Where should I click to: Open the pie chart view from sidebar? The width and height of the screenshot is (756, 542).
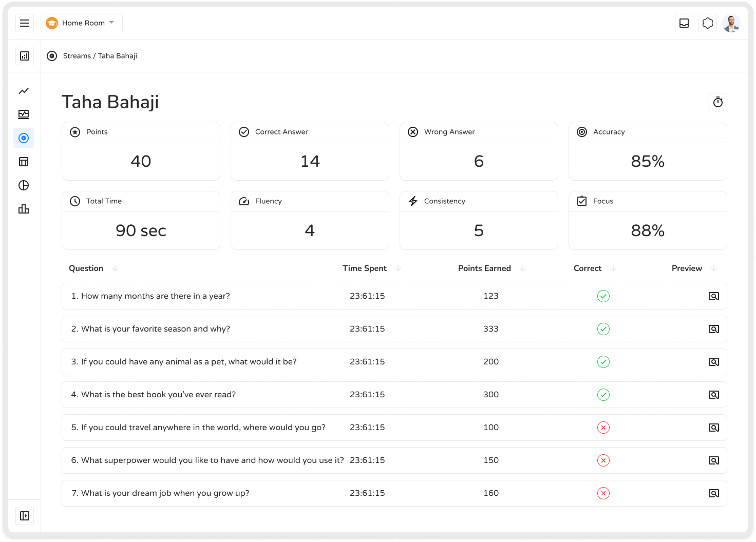(x=24, y=185)
